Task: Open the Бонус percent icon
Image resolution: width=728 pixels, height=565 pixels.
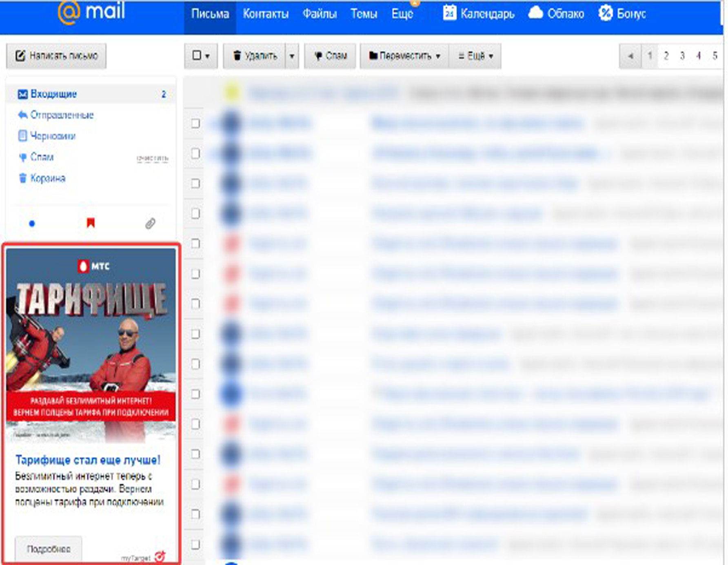Action: click(605, 13)
